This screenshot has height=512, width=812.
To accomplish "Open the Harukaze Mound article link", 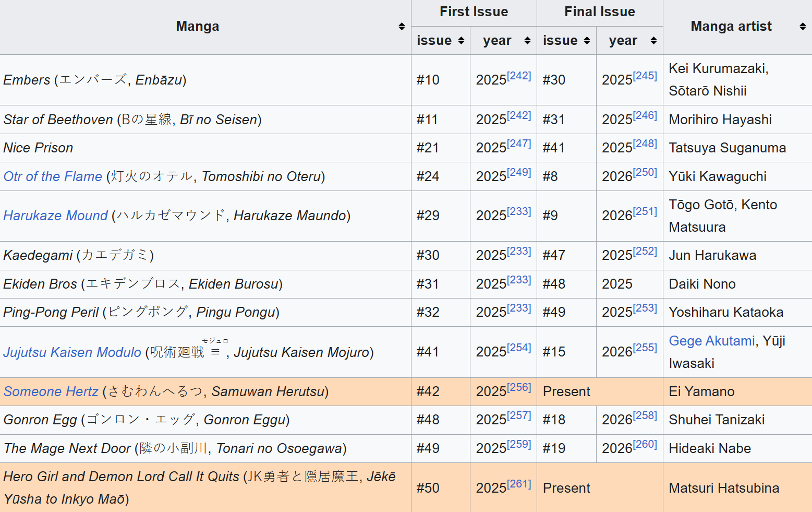I will click(x=55, y=216).
